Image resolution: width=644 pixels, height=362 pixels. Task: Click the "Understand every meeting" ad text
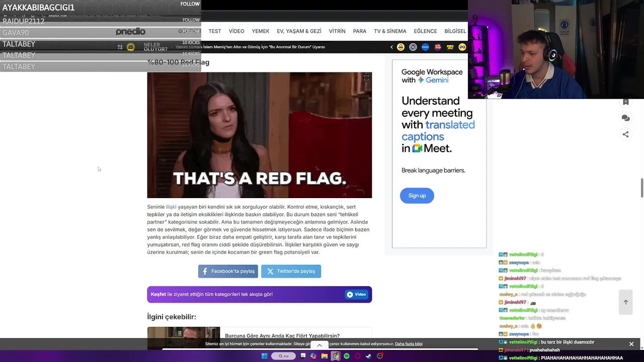[437, 125]
